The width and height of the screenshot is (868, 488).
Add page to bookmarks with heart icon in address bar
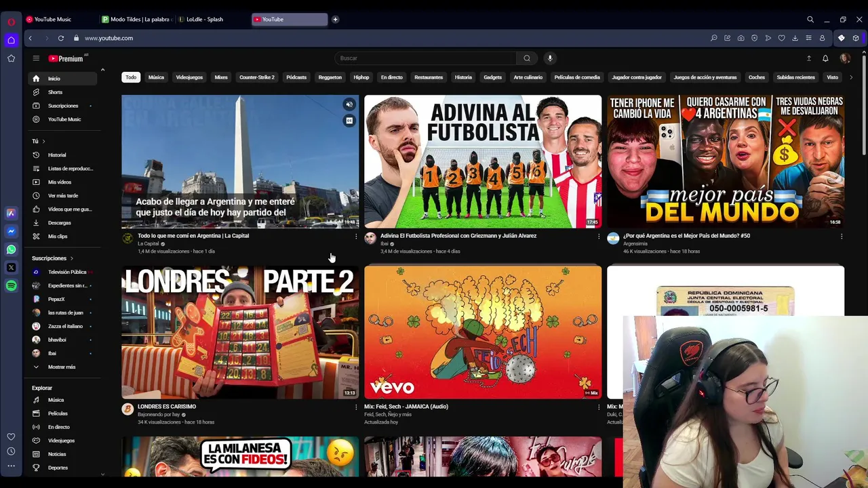point(781,39)
